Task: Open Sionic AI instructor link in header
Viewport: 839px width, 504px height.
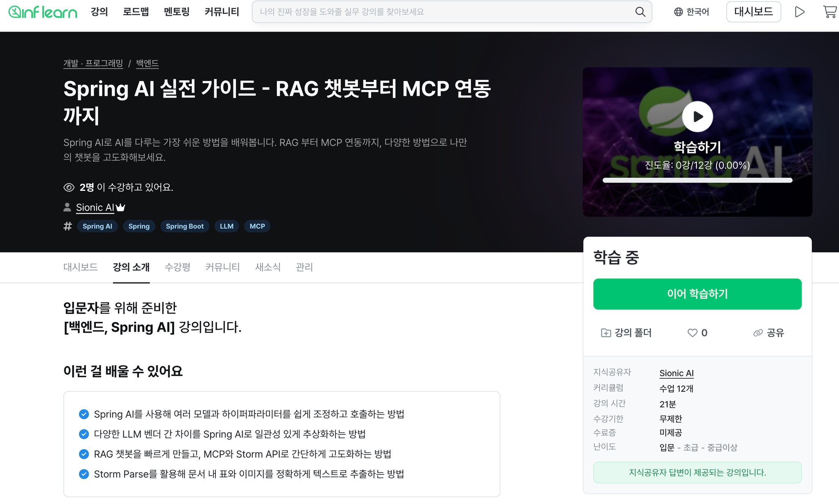Action: pos(95,208)
